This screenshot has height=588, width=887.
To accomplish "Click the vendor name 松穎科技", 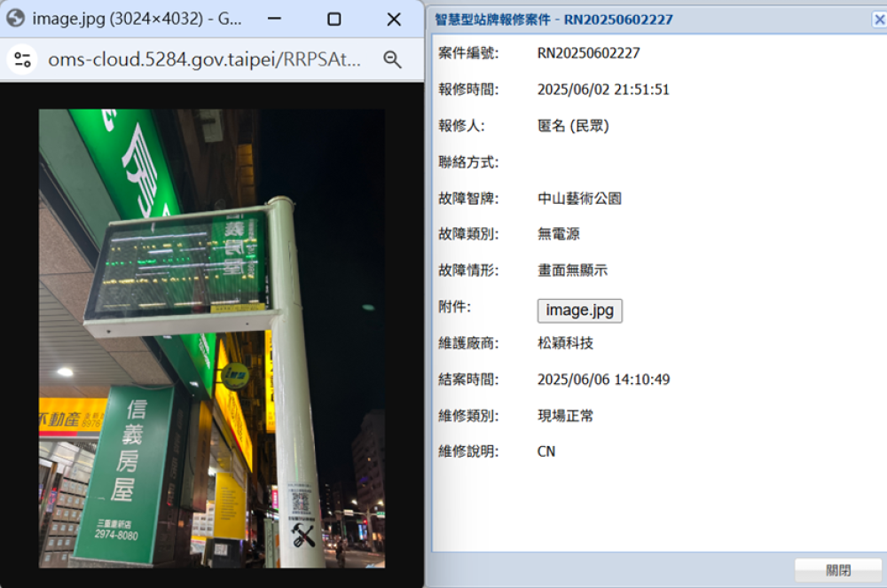I will click(565, 342).
